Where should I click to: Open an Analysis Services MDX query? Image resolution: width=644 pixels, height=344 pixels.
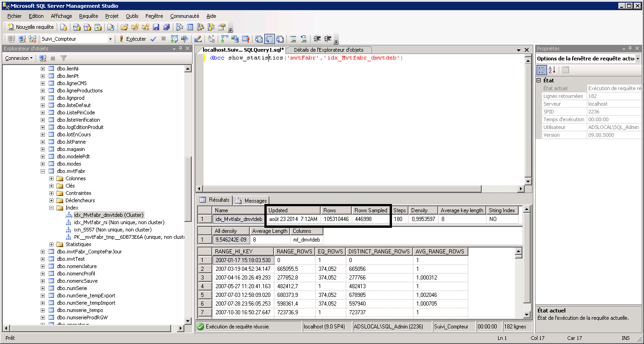coord(77,27)
